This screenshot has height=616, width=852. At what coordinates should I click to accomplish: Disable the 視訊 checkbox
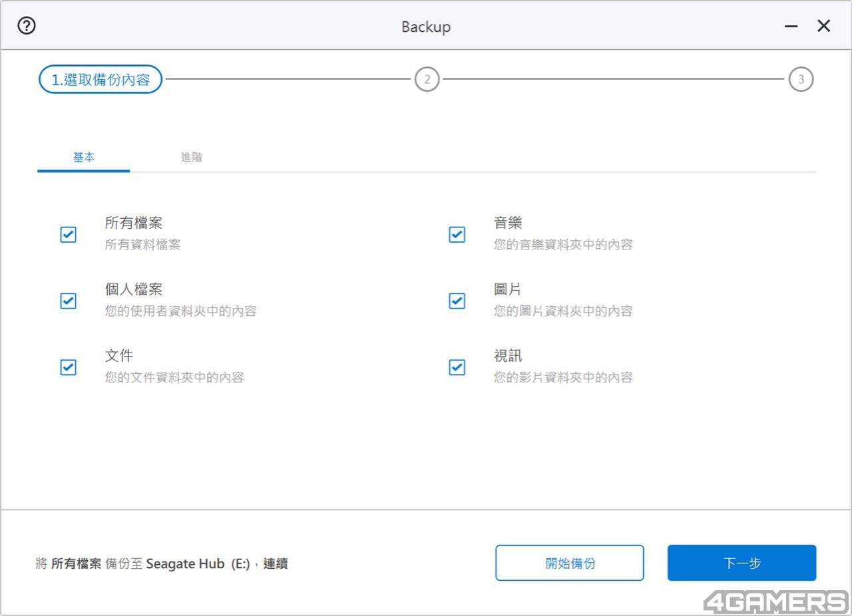[x=457, y=367]
